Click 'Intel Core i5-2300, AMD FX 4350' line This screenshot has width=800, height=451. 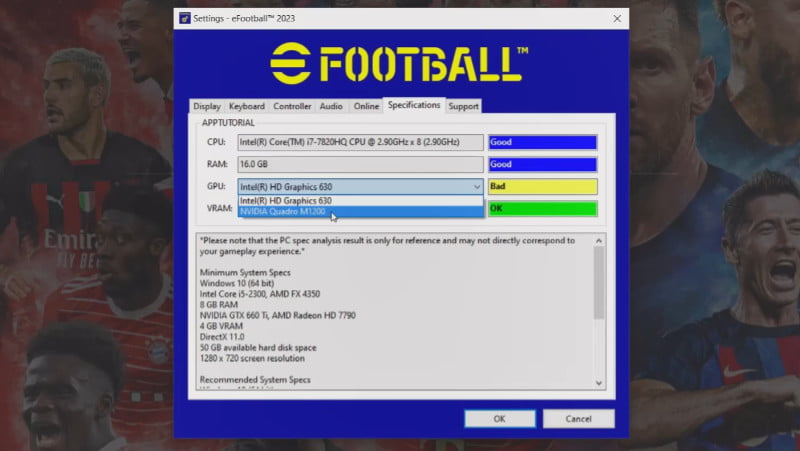point(260,294)
